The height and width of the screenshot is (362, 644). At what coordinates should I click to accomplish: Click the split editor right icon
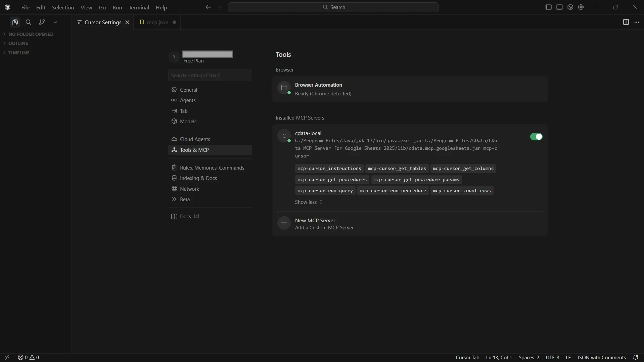(626, 22)
